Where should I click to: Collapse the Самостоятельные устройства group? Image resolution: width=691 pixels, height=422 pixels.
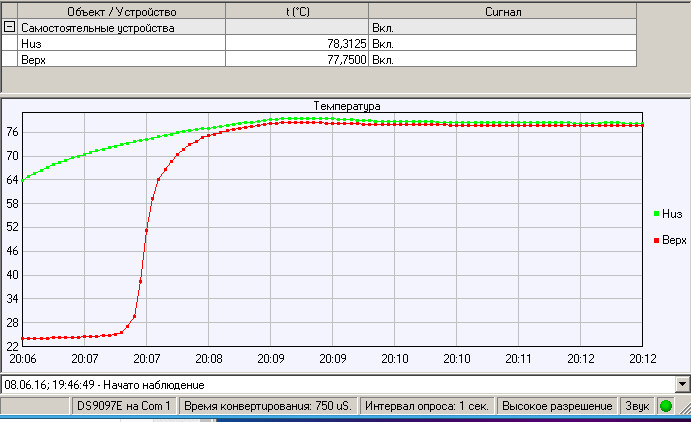(x=10, y=28)
